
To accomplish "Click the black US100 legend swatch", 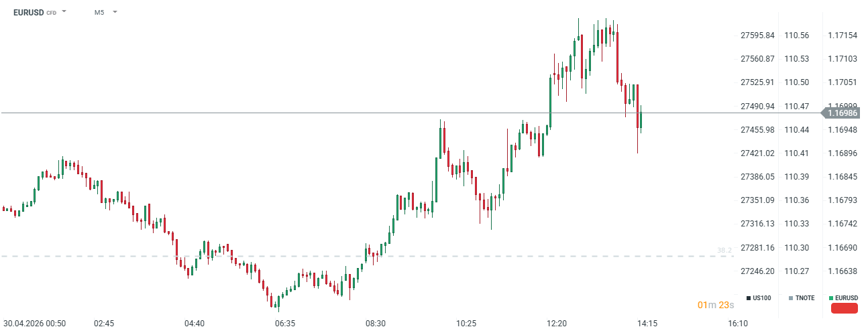I will (749, 297).
